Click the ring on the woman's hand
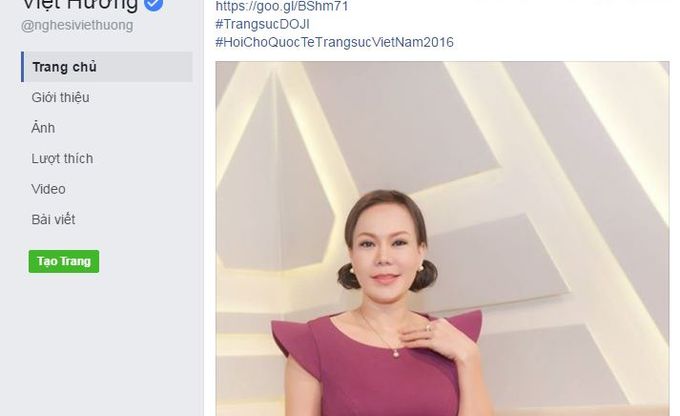Image resolution: width=680 pixels, height=416 pixels. point(428,326)
